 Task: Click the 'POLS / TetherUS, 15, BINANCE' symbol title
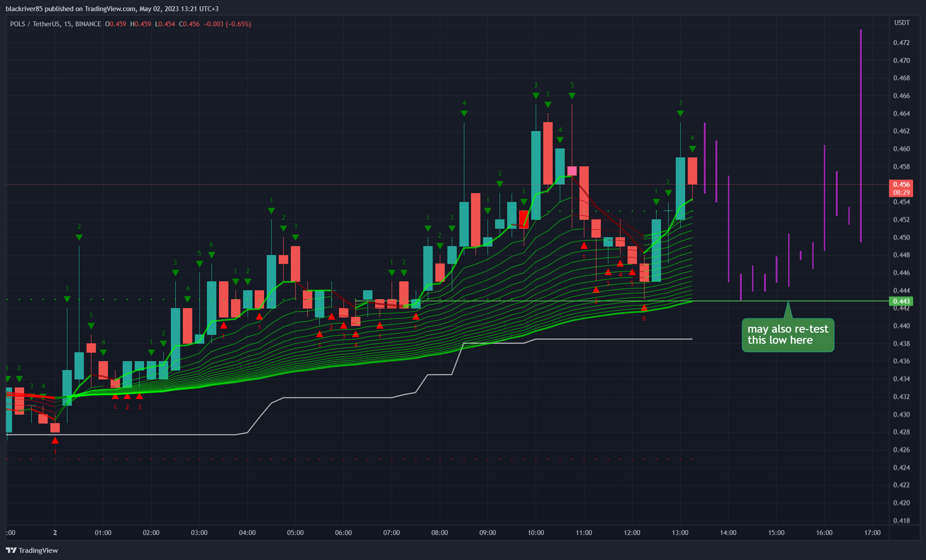56,24
